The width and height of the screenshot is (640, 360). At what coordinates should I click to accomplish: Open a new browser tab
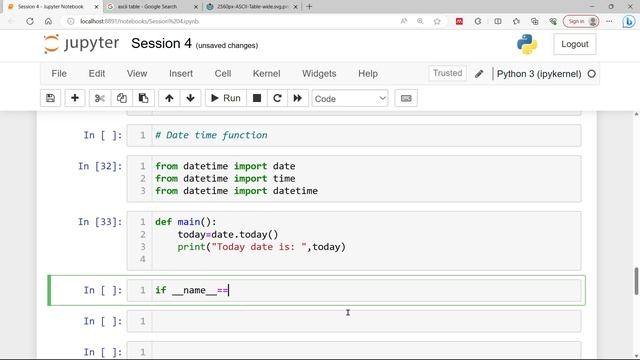point(309,7)
